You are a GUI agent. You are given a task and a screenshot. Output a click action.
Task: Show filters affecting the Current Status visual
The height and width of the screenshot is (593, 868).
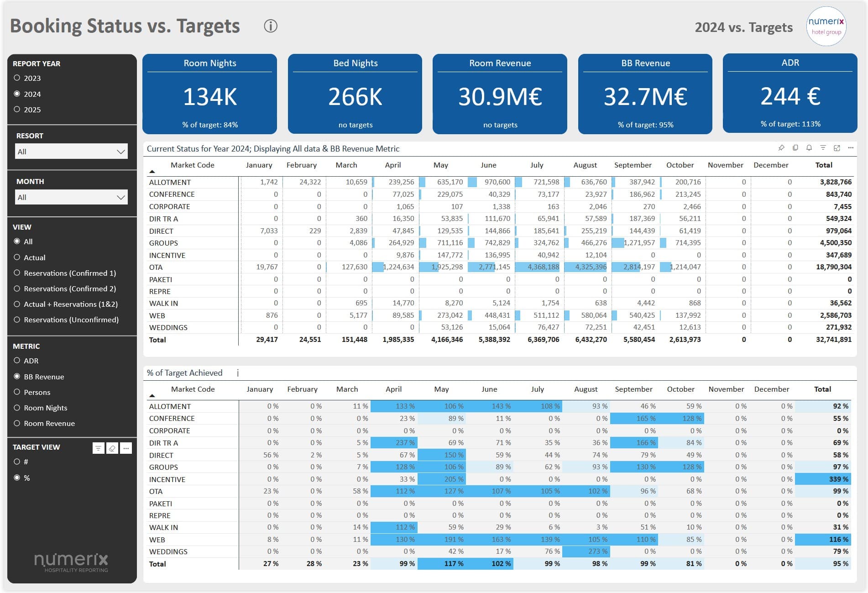[823, 148]
